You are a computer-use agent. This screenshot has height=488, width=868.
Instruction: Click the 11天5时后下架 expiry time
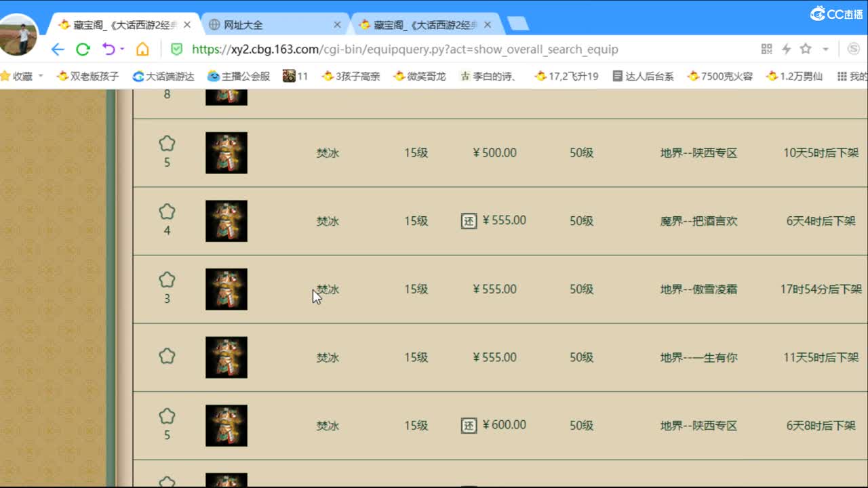click(x=821, y=357)
